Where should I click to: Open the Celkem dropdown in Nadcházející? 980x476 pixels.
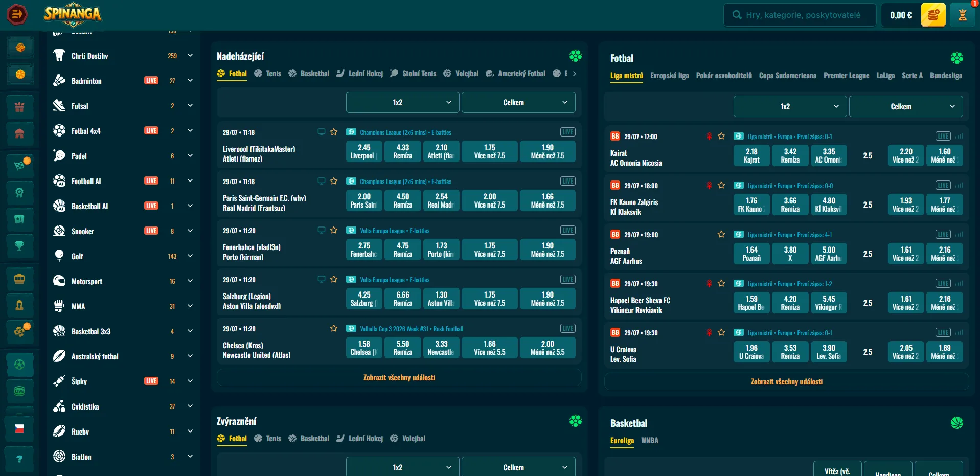pyautogui.click(x=518, y=102)
